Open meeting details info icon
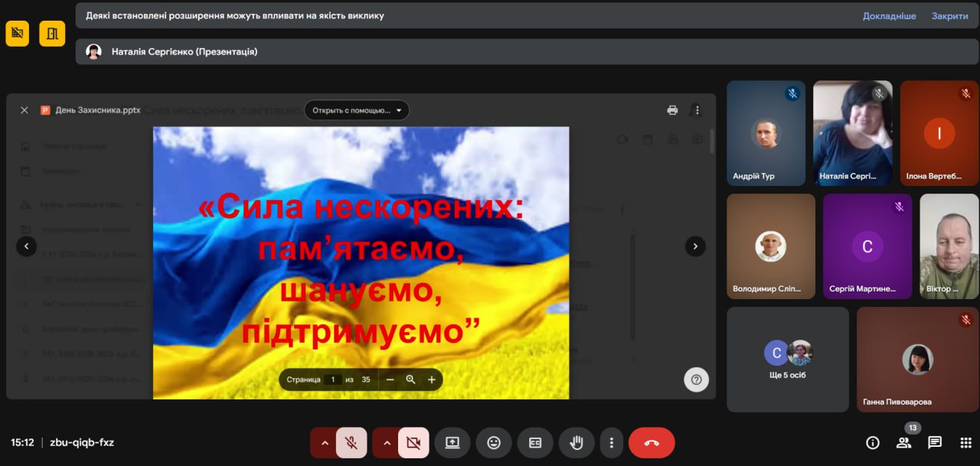 coord(872,442)
